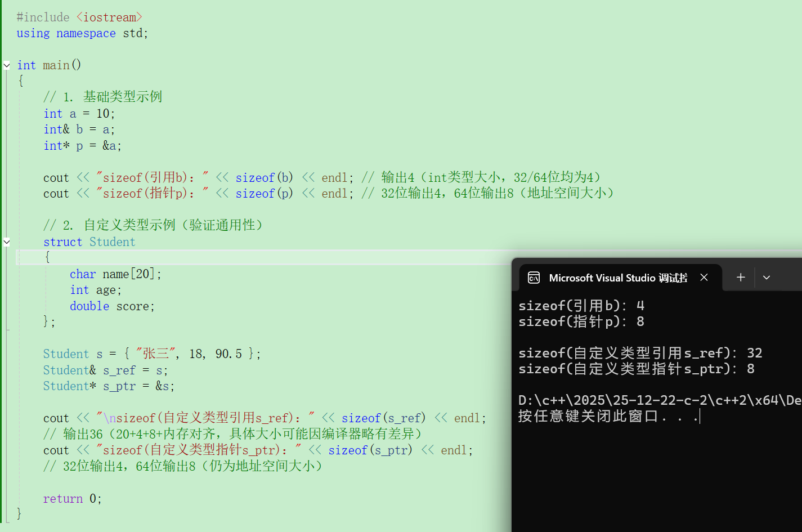
Task: Click code string "\nsizeof(自定义类型引用s_ref): "
Action: click(x=205, y=418)
